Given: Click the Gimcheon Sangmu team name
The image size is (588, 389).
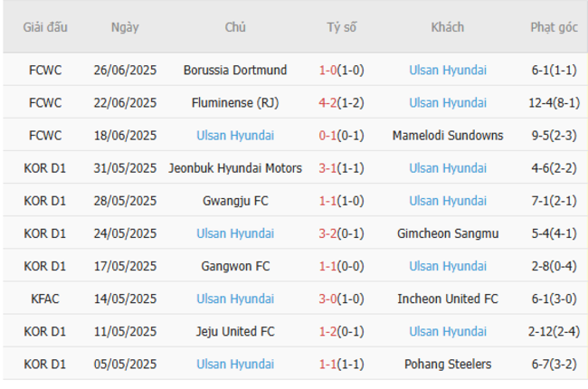Looking at the screenshot, I should tap(447, 233).
